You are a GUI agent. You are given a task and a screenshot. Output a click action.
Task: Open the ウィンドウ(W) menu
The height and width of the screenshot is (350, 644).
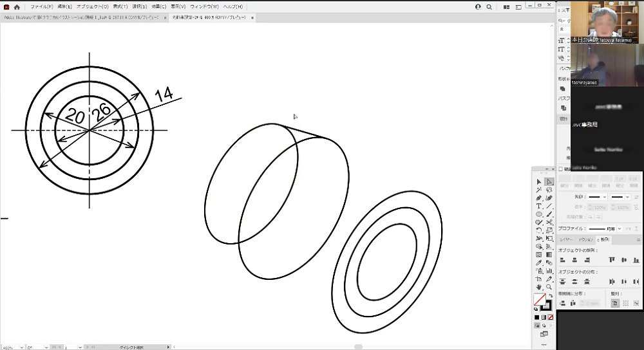(204, 6)
